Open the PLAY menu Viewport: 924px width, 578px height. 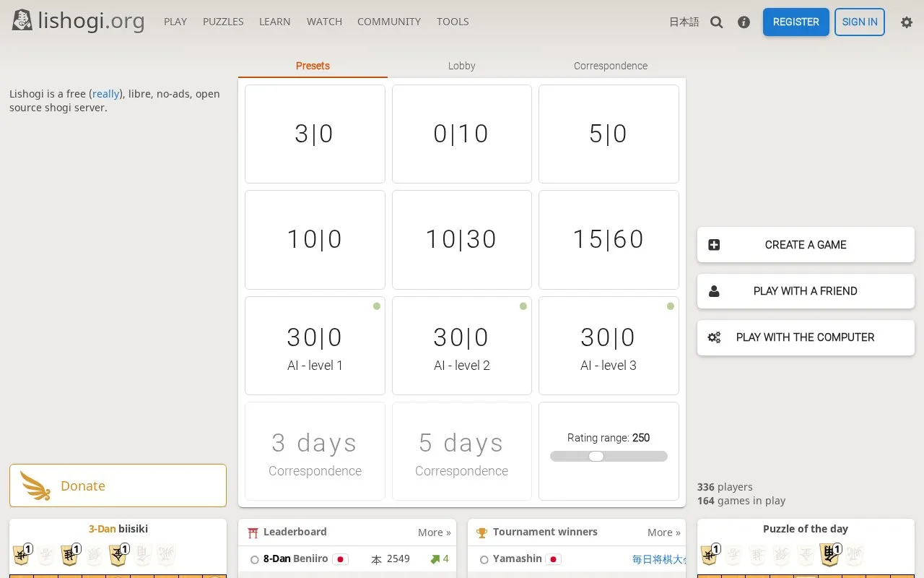pyautogui.click(x=175, y=22)
